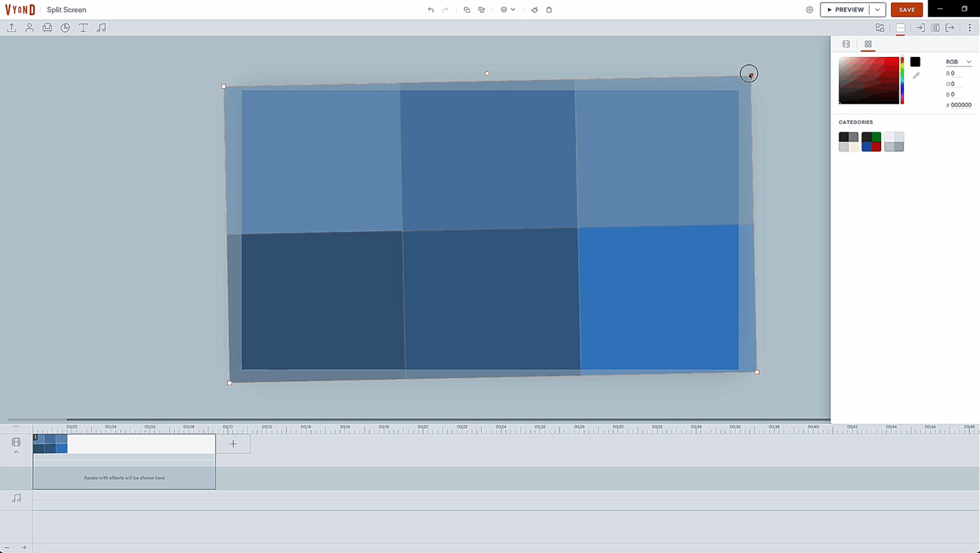
Task: Open the Charts library
Action: (x=64, y=27)
